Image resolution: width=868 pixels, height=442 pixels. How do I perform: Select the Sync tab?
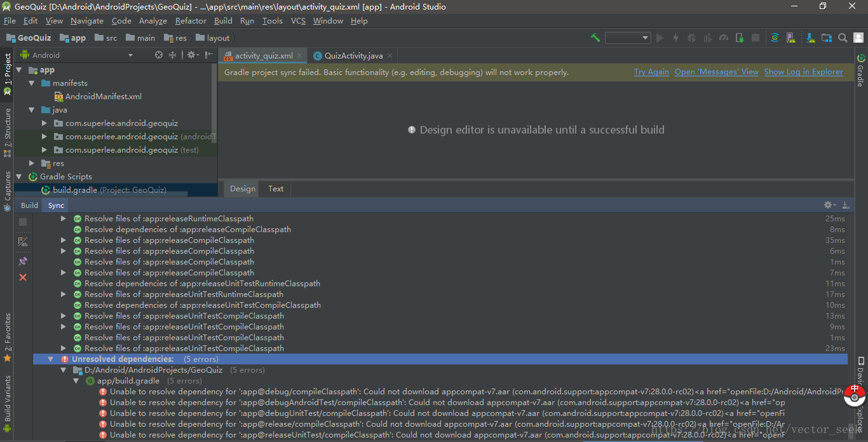coord(56,205)
